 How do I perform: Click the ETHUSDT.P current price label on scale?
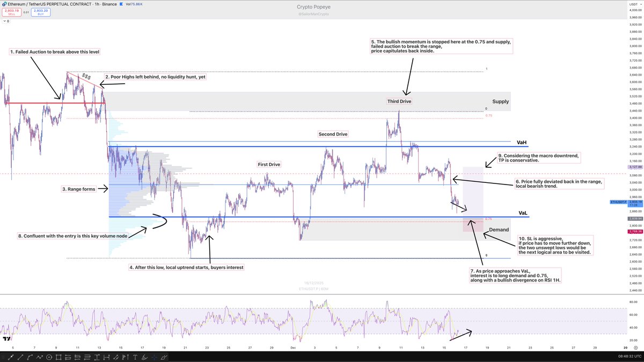618,202
